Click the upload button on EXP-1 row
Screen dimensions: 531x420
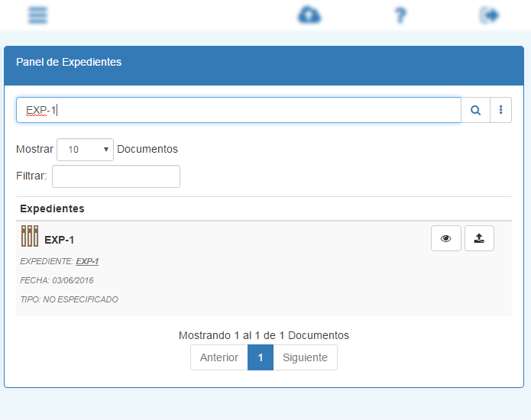[479, 238]
